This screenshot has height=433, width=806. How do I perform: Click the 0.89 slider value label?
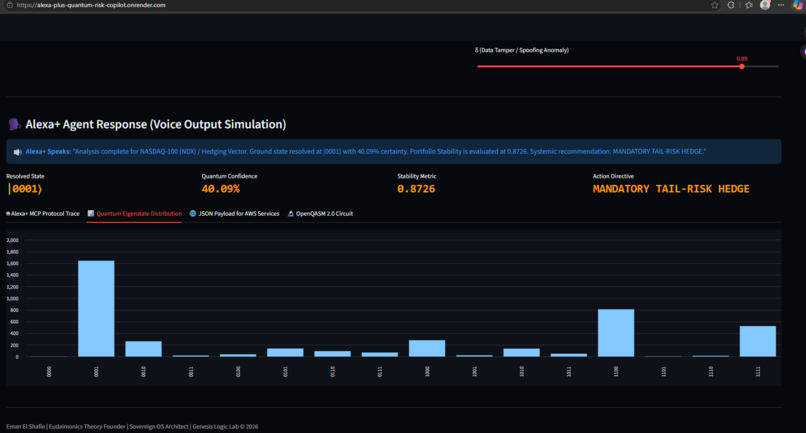click(x=742, y=59)
